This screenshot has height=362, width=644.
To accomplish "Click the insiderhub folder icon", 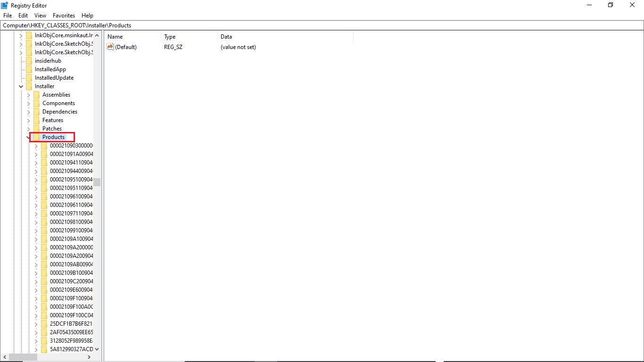I will coord(29,61).
